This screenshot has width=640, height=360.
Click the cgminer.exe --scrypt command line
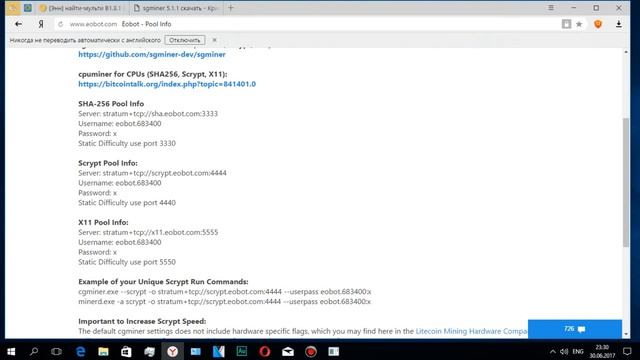(225, 291)
